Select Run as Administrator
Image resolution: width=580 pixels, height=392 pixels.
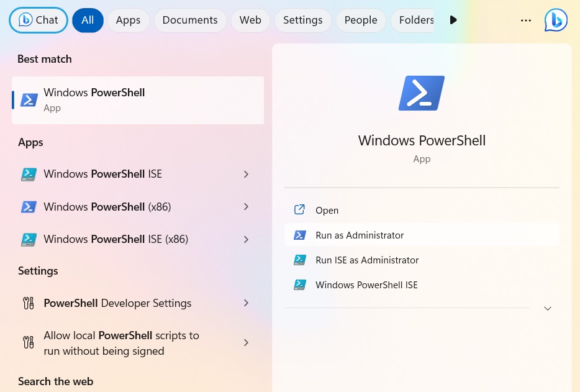360,235
